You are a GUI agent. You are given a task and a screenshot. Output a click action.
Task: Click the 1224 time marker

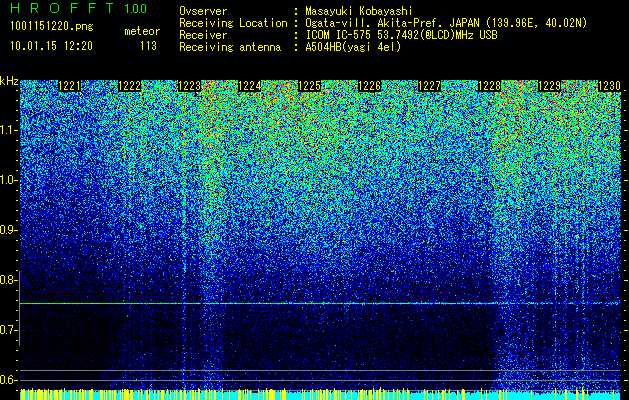click(250, 86)
